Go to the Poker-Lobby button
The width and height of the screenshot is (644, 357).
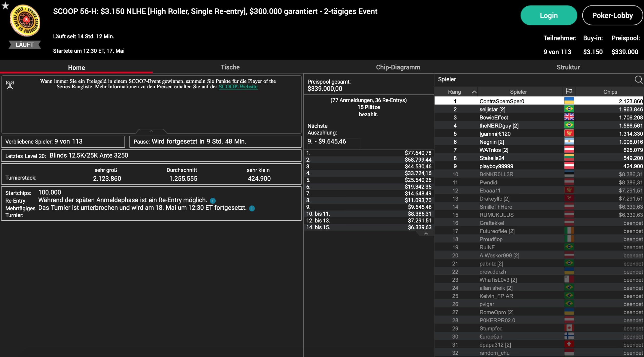tap(612, 16)
